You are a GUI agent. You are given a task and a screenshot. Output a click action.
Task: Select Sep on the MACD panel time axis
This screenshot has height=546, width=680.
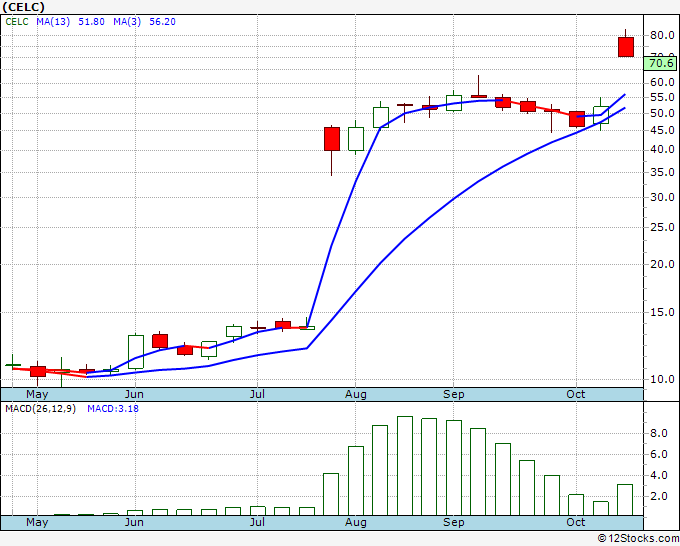(x=454, y=522)
